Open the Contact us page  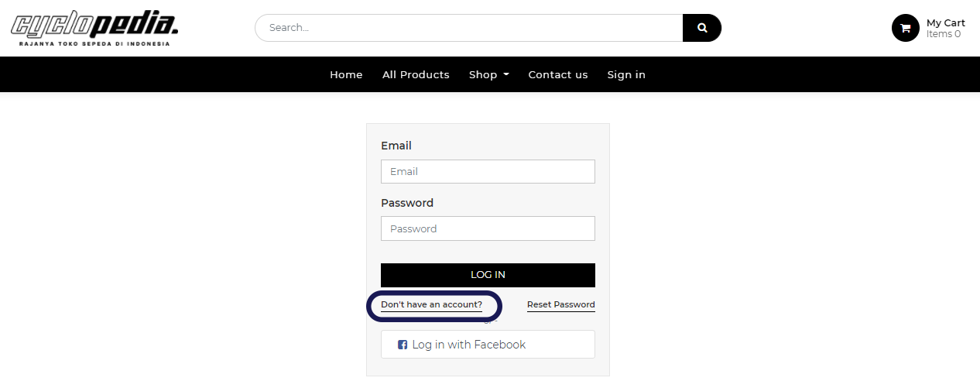pos(557,75)
